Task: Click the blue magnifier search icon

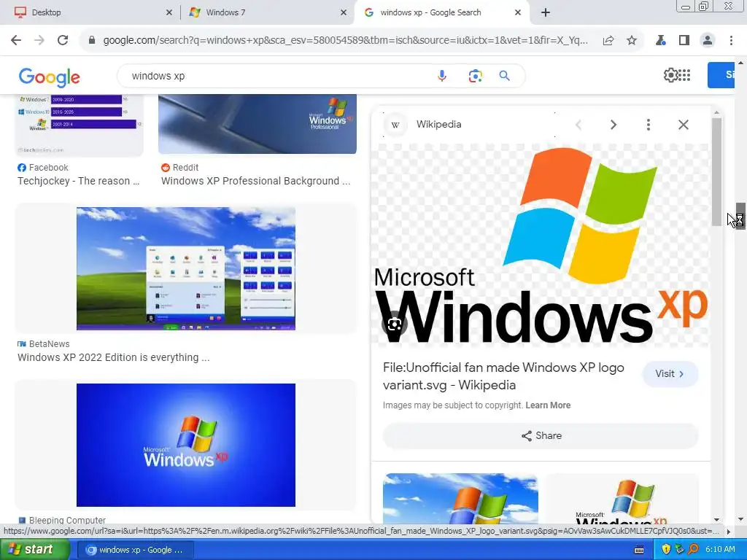Action: pos(505,76)
